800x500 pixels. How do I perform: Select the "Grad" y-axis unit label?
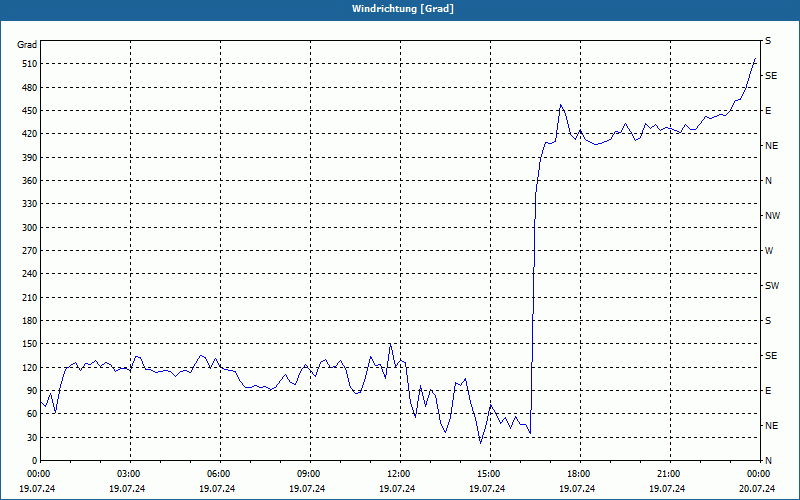[x=27, y=45]
